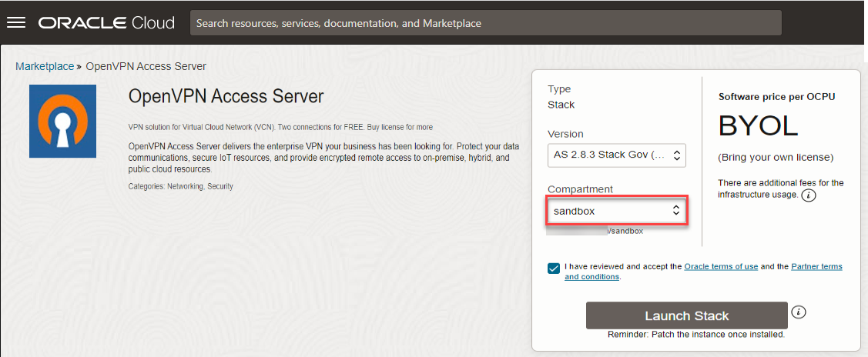The height and width of the screenshot is (357, 868).
Task: Accept the terms of use checkbox
Action: 555,268
